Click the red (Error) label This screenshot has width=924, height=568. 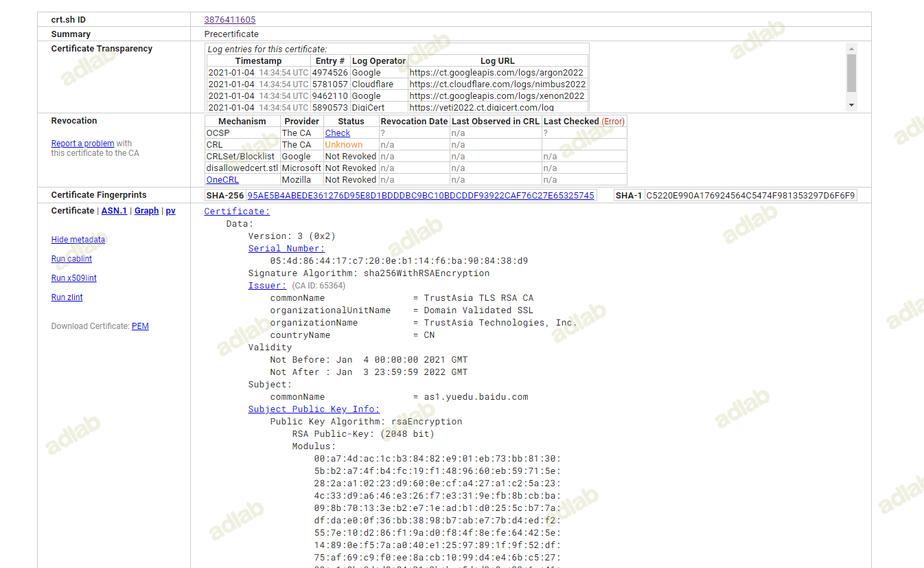pyautogui.click(x=613, y=122)
